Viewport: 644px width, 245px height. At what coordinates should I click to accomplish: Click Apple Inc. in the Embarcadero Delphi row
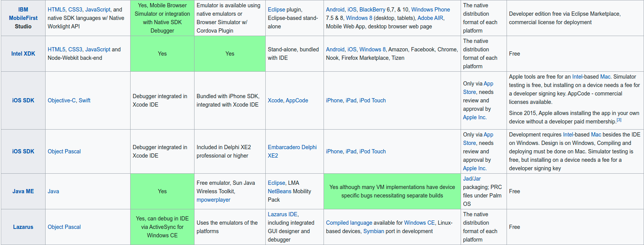[475, 168]
